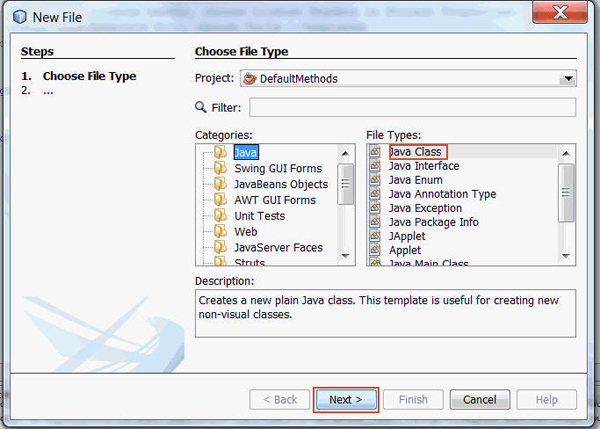Click Categories list scroll up arrow
This screenshot has width=600, height=429.
(345, 153)
